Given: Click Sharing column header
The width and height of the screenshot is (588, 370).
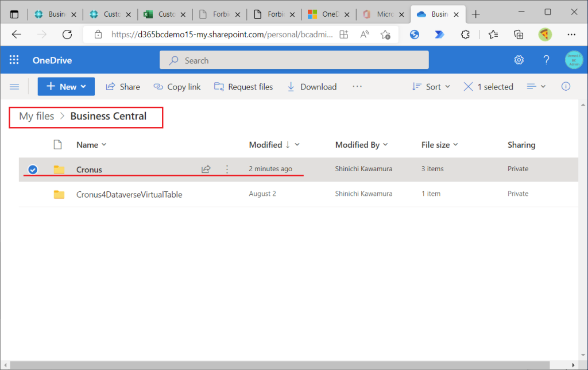Looking at the screenshot, I should tap(521, 145).
